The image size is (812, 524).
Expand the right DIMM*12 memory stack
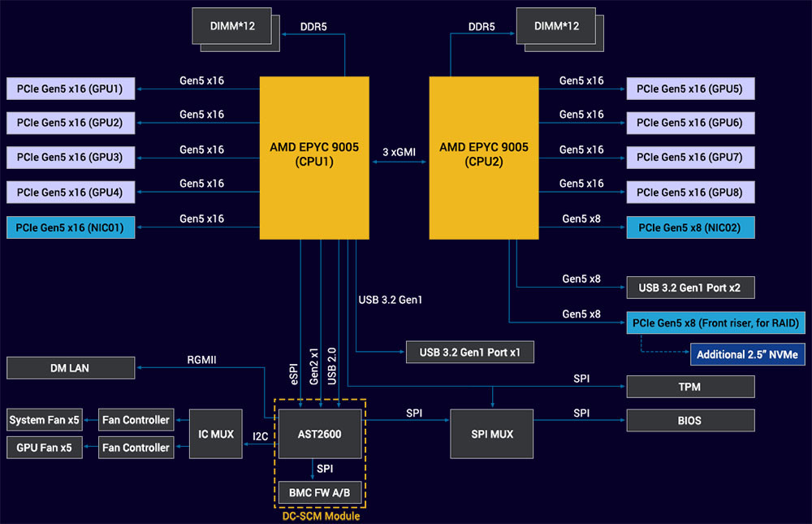click(x=555, y=24)
